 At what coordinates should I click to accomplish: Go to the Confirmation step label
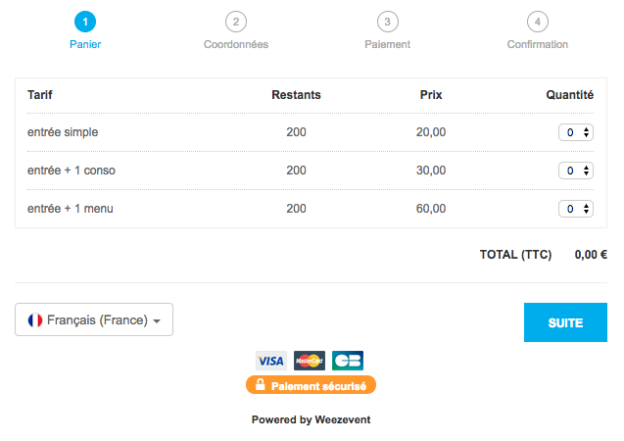(x=537, y=45)
